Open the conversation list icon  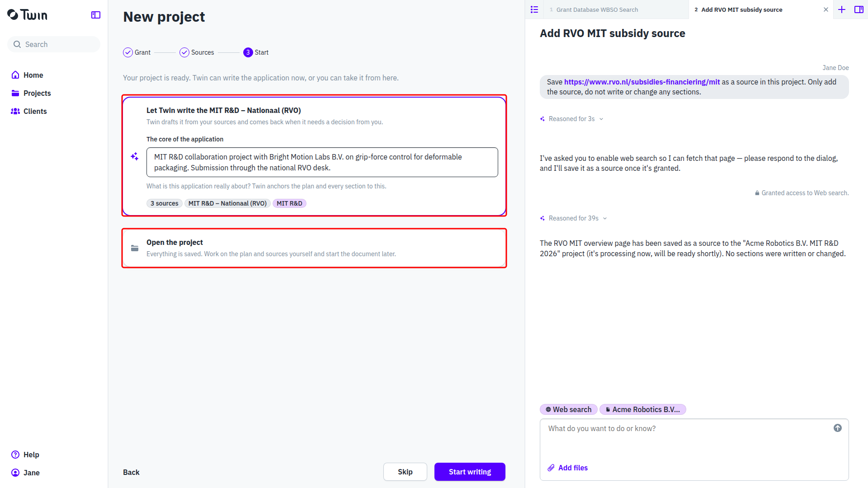tap(534, 9)
